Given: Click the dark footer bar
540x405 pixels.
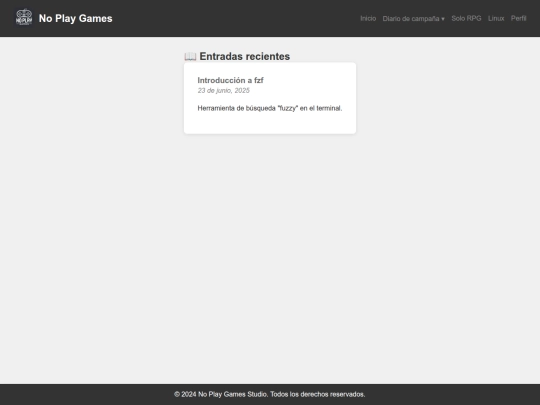Looking at the screenshot, I should point(86,394).
